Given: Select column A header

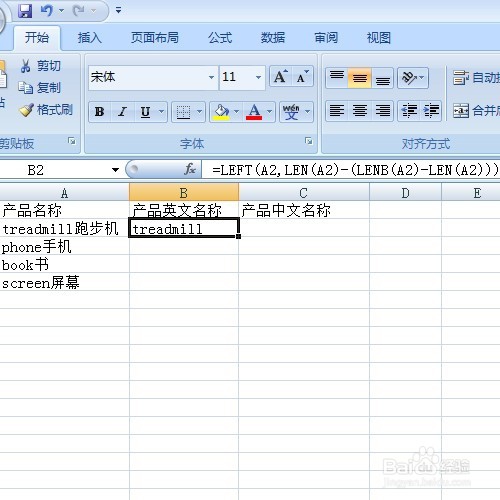Looking at the screenshot, I should click(64, 193).
